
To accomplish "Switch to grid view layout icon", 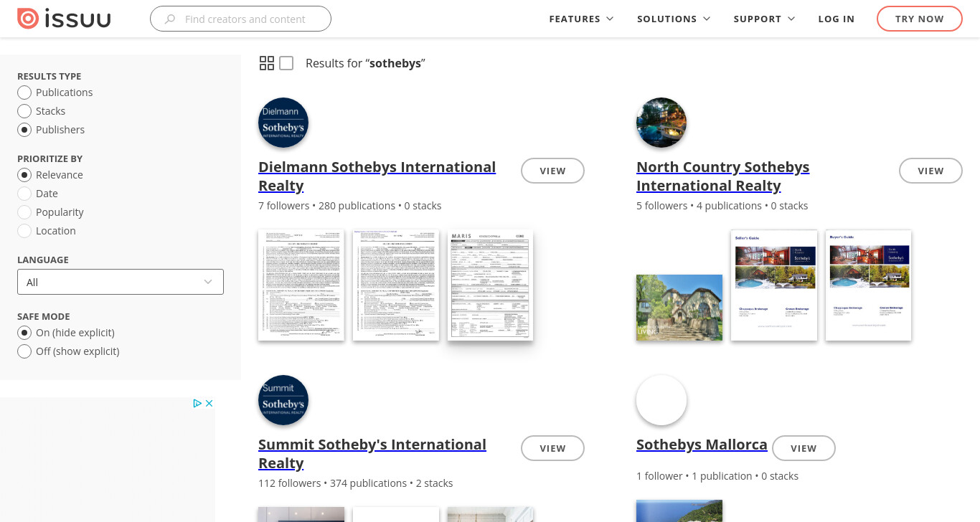I will pos(267,63).
